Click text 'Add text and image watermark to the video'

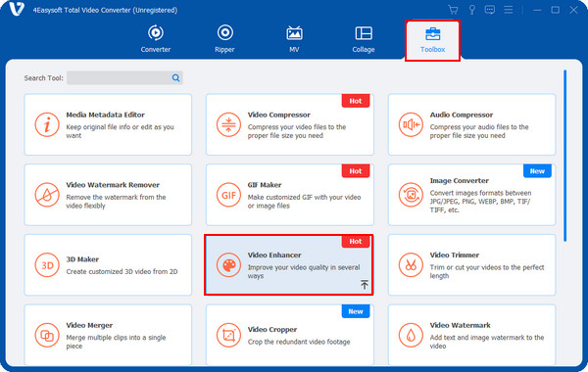487,342
